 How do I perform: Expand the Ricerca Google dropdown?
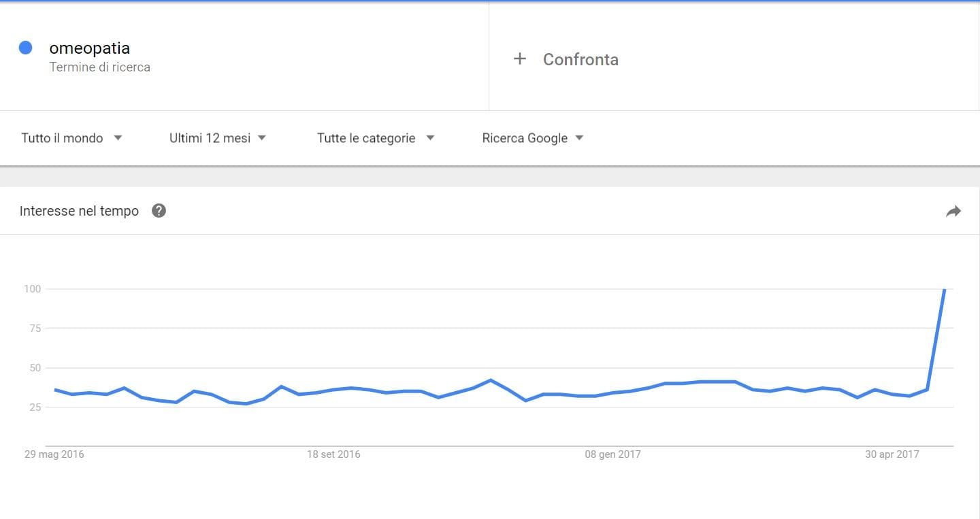point(532,138)
